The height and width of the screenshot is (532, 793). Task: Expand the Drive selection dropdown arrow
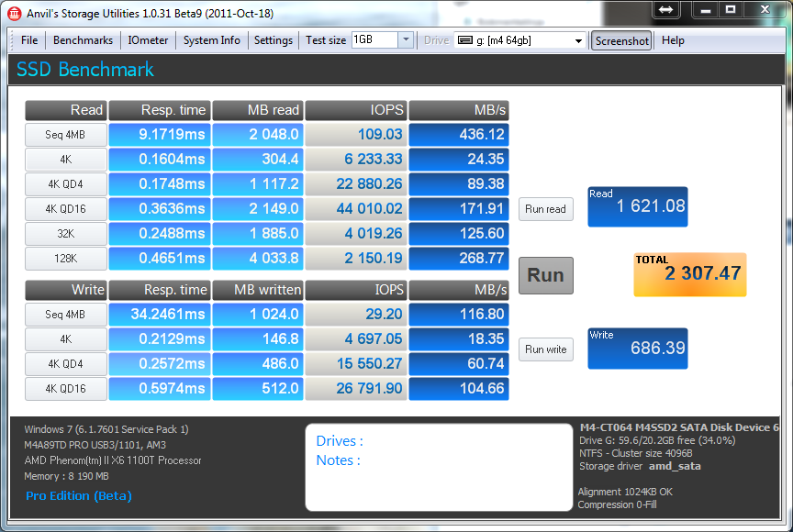point(578,40)
